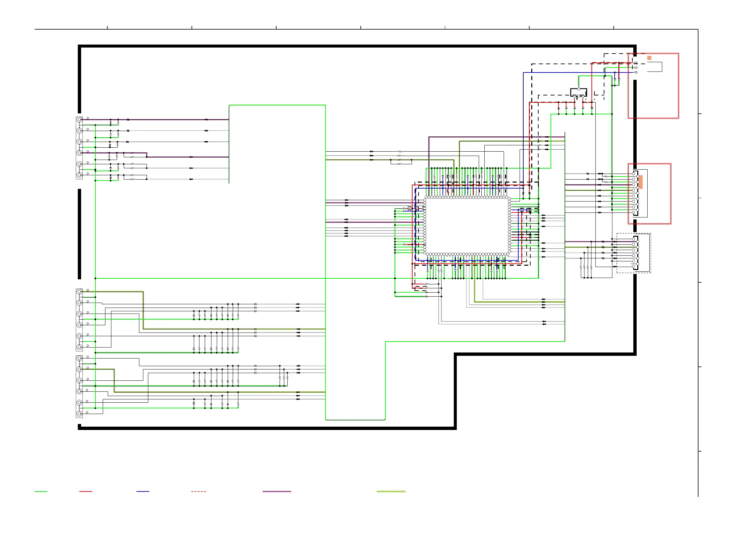This screenshot has width=754, height=560.
Task: Click the small orange square in the upper pink box
Action: click(x=649, y=58)
